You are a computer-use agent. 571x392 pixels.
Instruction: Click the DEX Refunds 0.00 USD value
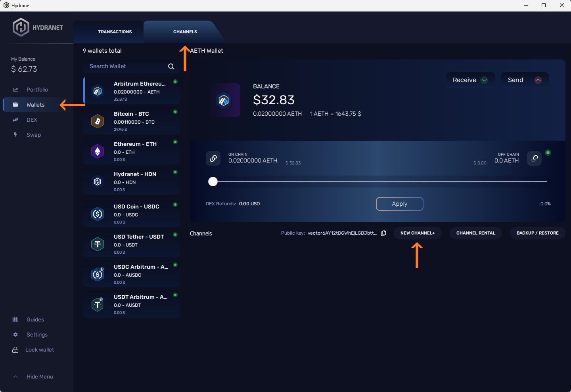tap(249, 204)
